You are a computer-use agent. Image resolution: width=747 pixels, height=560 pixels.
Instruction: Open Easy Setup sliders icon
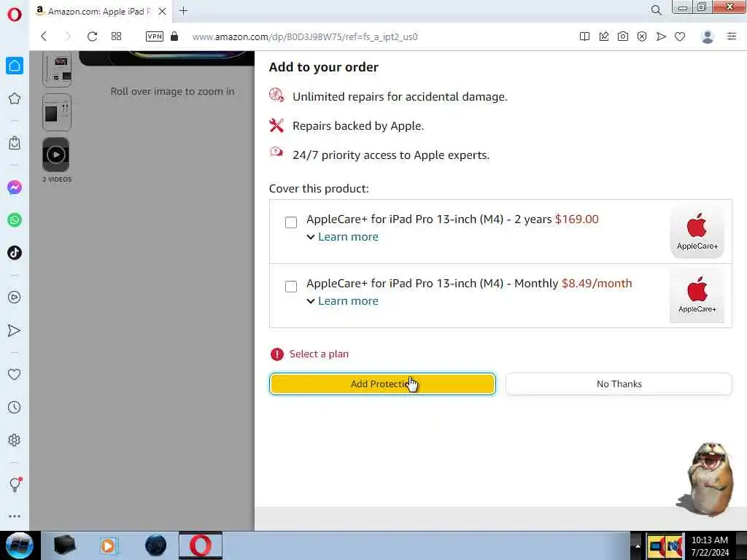coord(732,36)
